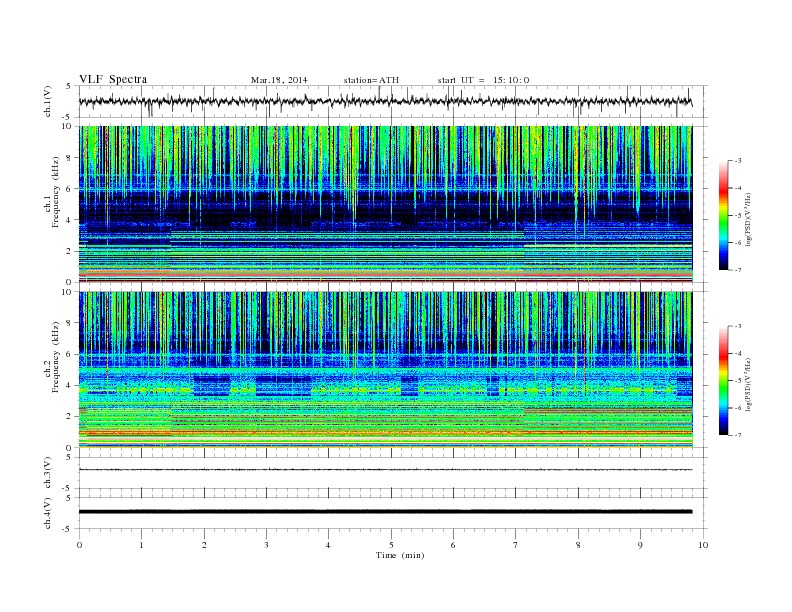The height and width of the screenshot is (612, 792).
Task: Click the "8" kHz tick of ch.1 spectrogram
Action: pyautogui.click(x=70, y=158)
